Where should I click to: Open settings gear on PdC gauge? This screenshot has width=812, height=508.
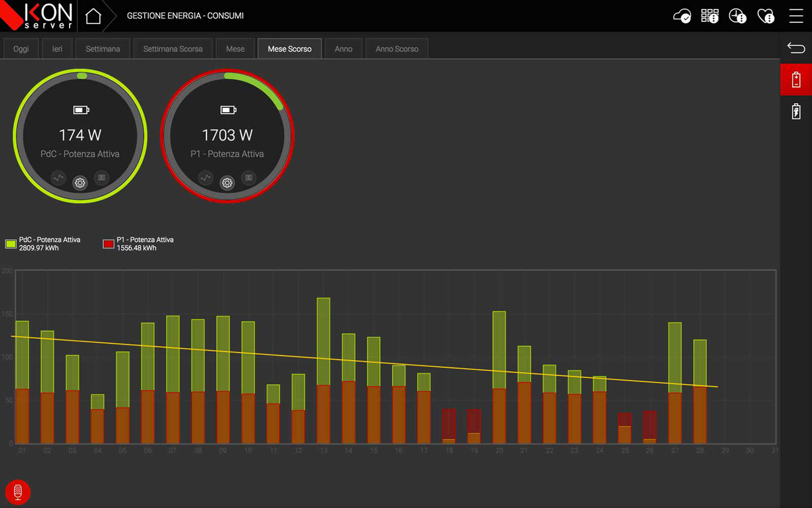[80, 183]
